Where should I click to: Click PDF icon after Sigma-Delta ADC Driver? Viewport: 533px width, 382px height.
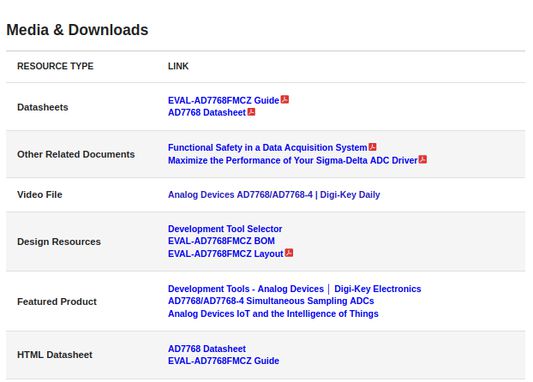pyautogui.click(x=423, y=159)
